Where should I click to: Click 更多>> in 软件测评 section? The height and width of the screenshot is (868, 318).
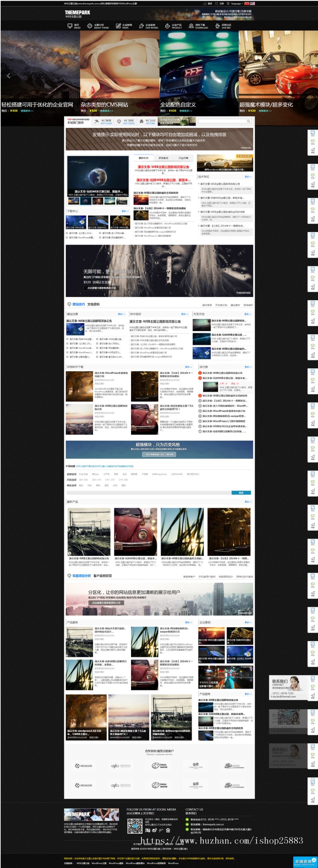(185, 314)
